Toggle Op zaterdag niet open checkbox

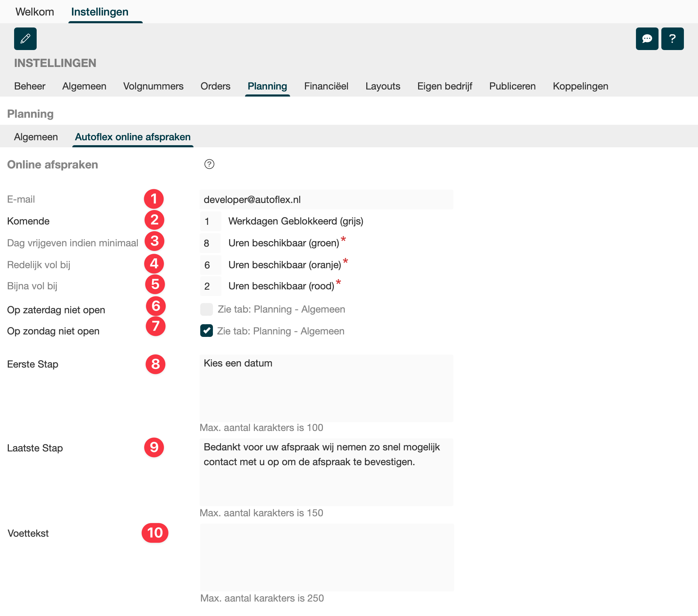pos(206,309)
